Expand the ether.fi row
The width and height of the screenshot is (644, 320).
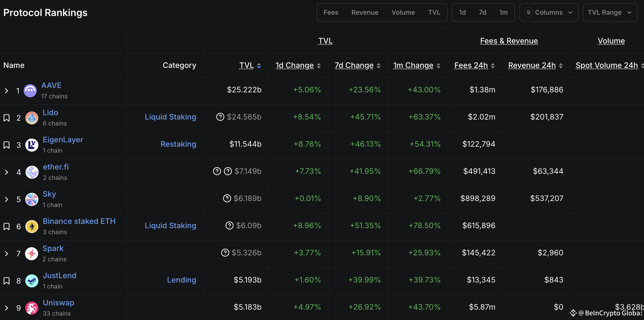pos(7,172)
